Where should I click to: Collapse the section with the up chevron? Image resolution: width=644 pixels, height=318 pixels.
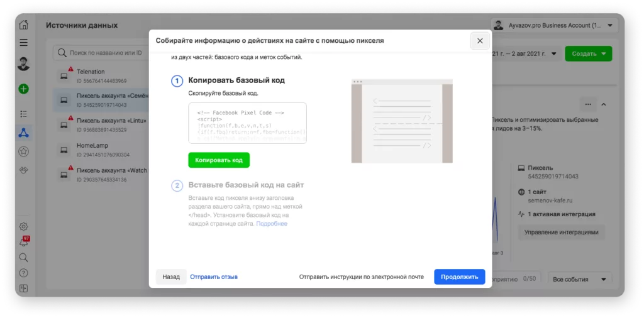[604, 104]
